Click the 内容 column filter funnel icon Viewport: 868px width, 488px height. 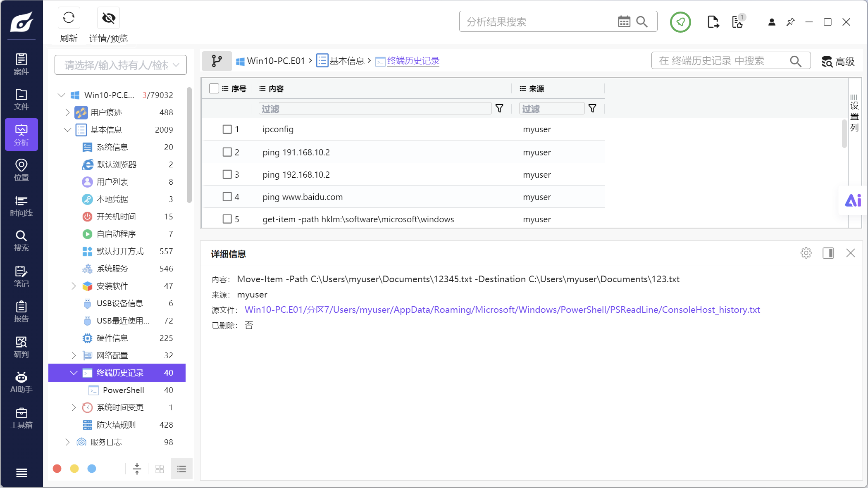click(499, 108)
